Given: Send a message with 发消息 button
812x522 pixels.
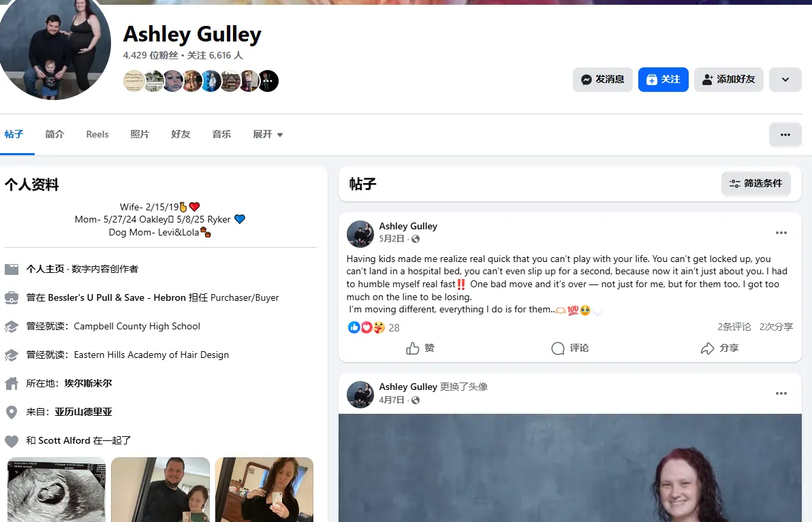Looking at the screenshot, I should click(x=602, y=80).
